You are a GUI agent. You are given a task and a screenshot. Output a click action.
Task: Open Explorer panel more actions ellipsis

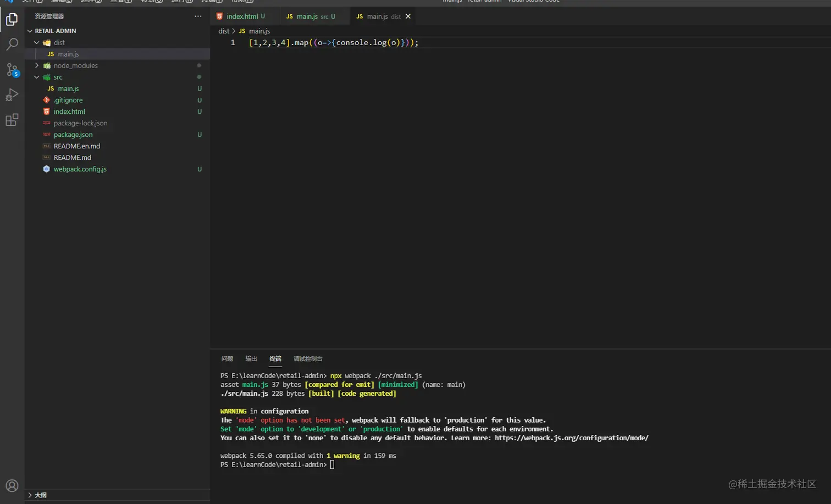198,16
